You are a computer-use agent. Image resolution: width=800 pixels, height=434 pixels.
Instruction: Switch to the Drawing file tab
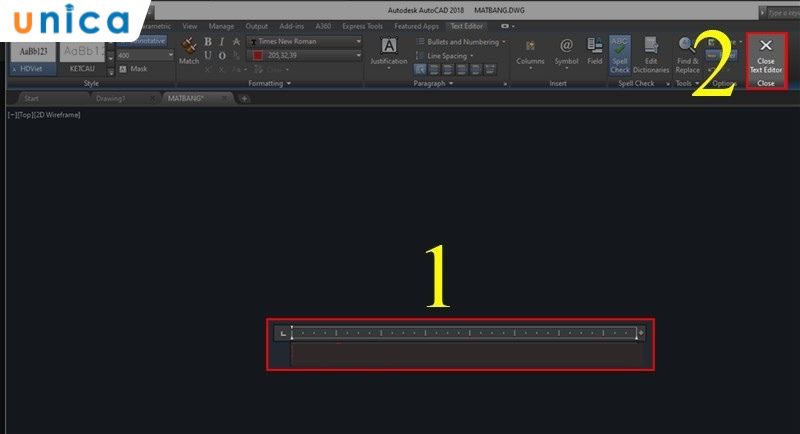(x=110, y=98)
